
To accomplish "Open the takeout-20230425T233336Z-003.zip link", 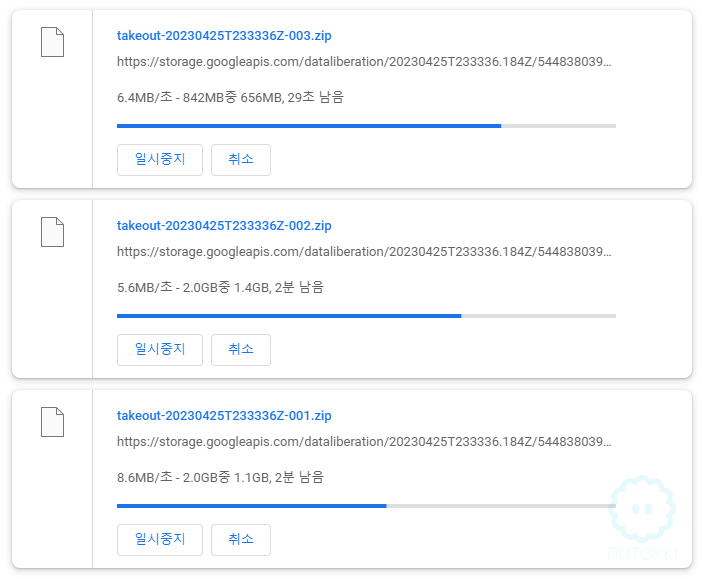I will tap(224, 36).
